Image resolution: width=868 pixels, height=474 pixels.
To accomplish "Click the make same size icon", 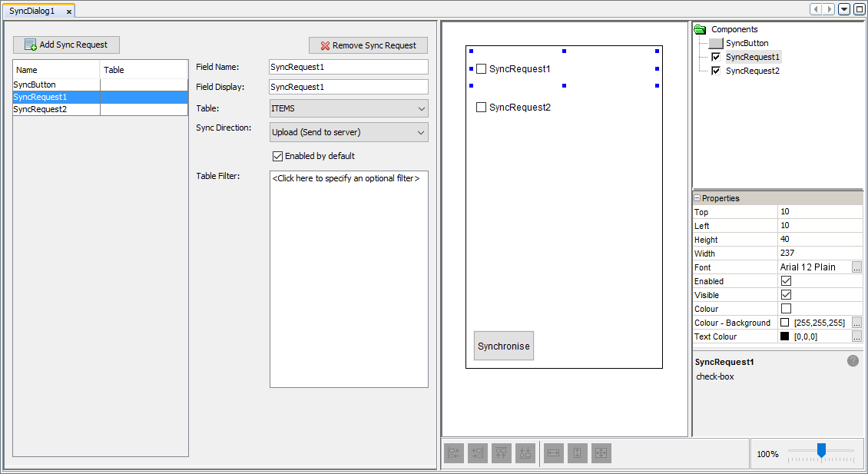I will (x=601, y=453).
